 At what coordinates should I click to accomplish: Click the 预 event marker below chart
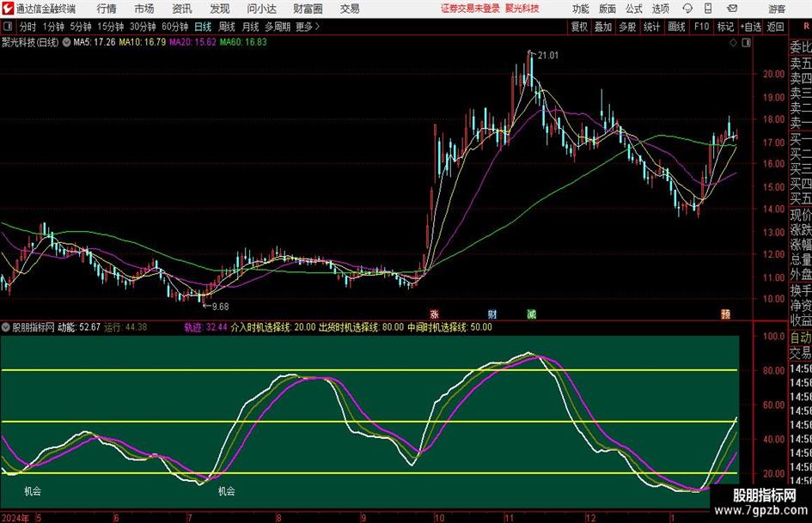coord(725,313)
